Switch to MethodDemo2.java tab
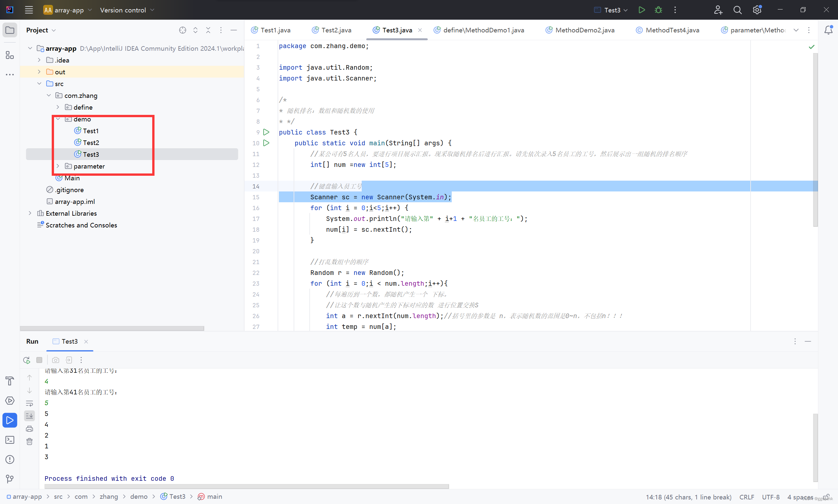Image resolution: width=838 pixels, height=504 pixels. (580, 30)
